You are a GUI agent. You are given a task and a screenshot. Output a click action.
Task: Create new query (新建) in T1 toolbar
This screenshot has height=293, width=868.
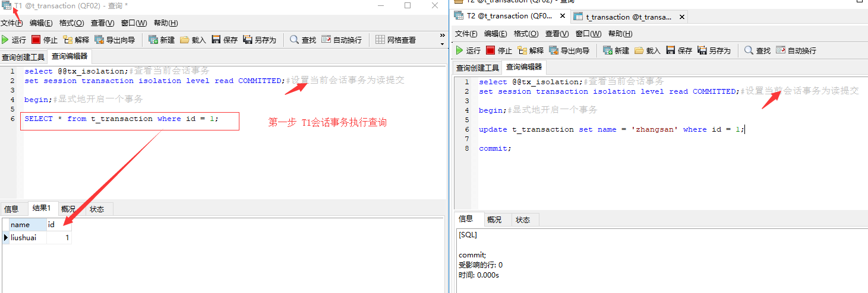162,40
